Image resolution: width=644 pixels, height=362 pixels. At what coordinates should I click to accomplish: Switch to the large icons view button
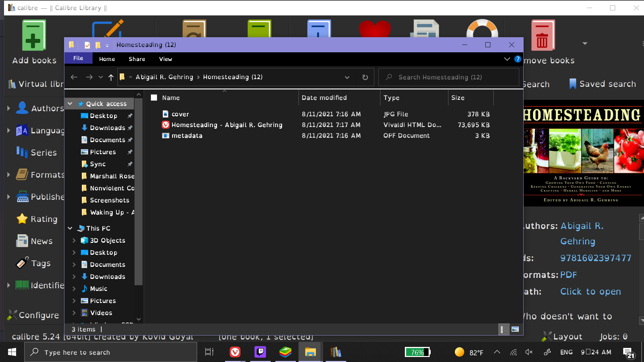click(515, 329)
